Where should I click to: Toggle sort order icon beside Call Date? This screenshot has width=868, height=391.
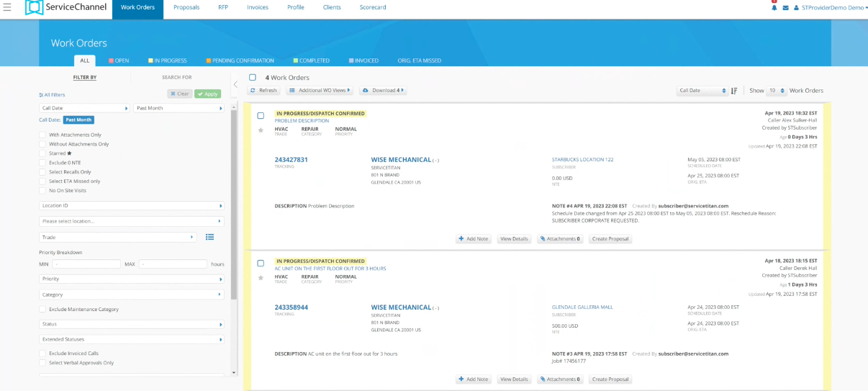pos(734,91)
